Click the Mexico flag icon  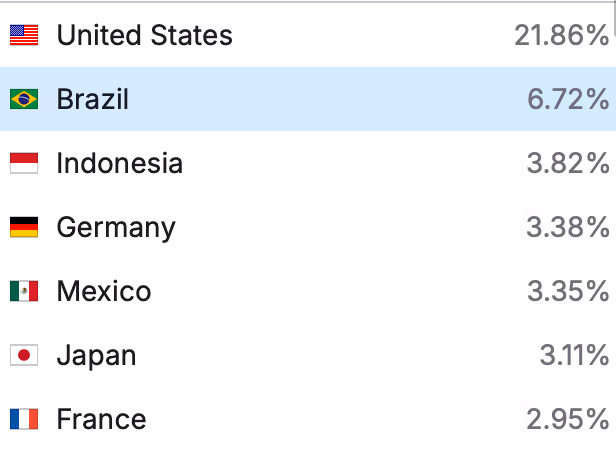[24, 291]
